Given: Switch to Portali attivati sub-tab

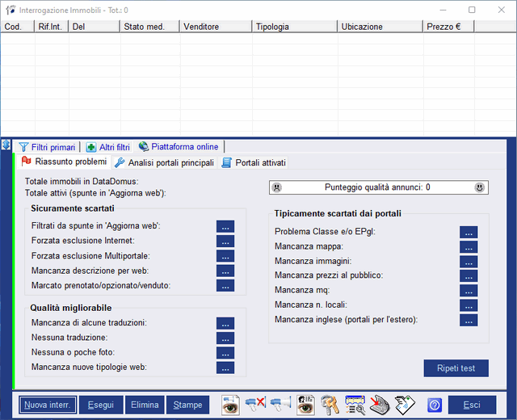Looking at the screenshot, I should pyautogui.click(x=254, y=163).
